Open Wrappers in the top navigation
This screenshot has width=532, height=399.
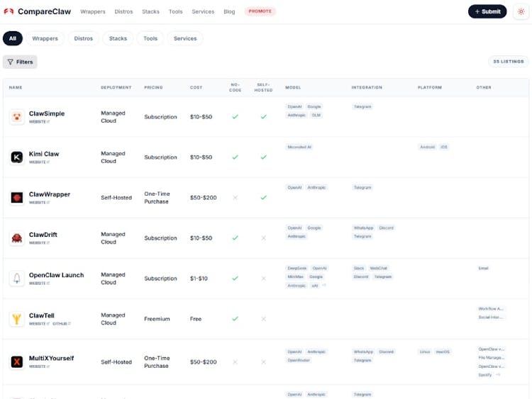93,11
